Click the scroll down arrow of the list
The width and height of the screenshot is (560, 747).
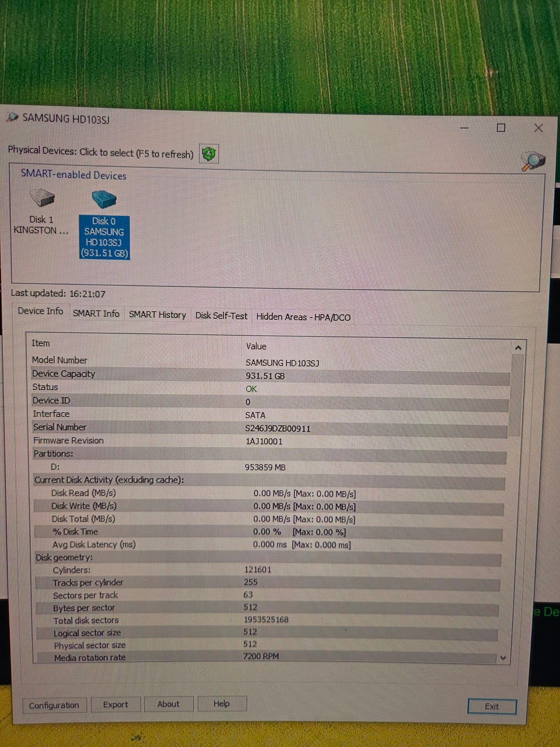point(503,658)
